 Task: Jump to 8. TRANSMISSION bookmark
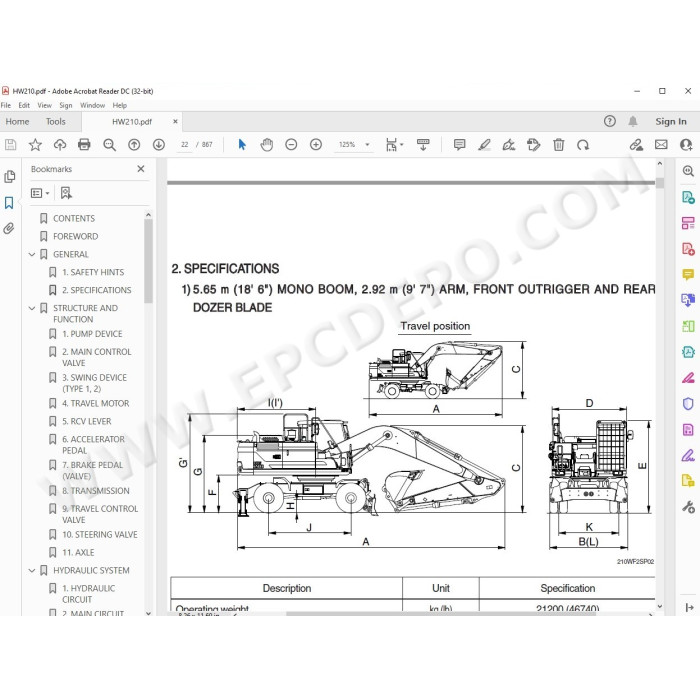pos(96,491)
